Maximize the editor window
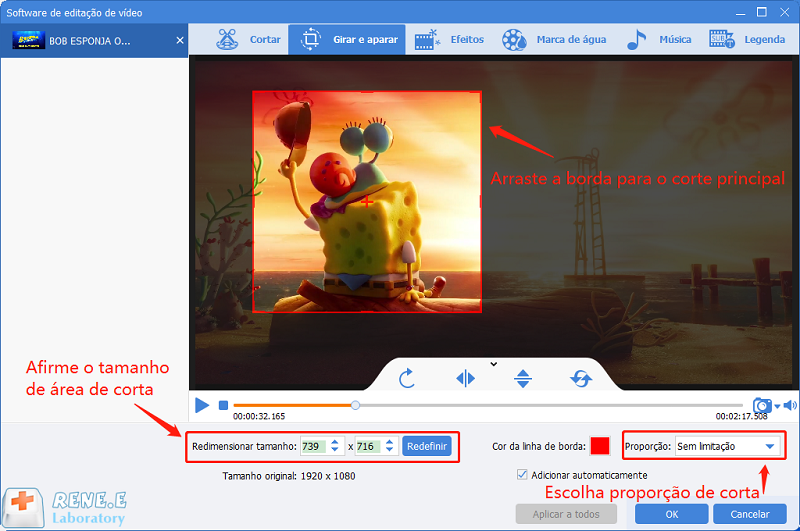 762,12
